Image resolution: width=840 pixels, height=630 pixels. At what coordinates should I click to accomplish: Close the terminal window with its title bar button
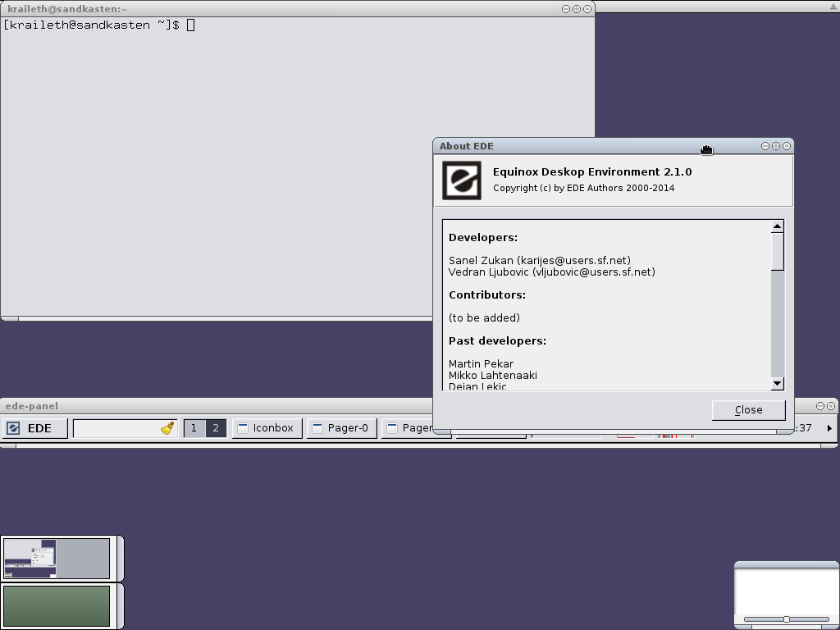point(587,9)
